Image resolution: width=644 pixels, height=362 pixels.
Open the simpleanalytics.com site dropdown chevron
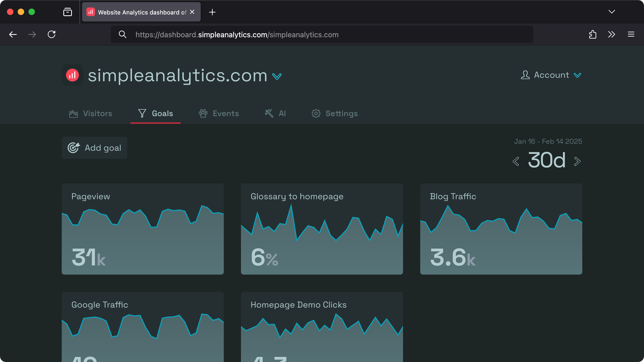tap(277, 77)
